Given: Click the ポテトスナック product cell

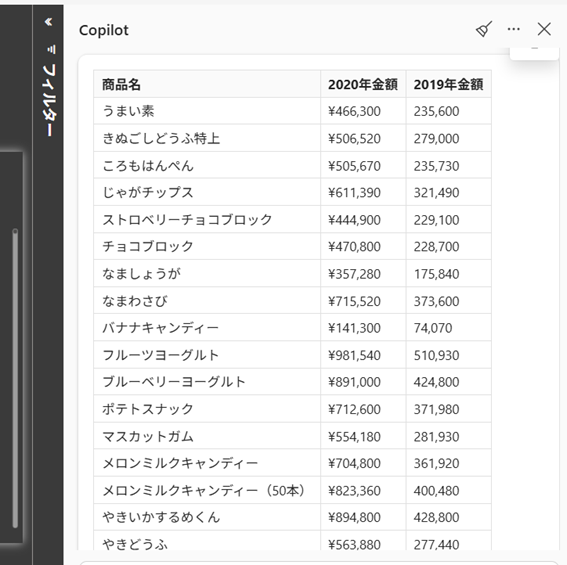Looking at the screenshot, I should [207, 409].
